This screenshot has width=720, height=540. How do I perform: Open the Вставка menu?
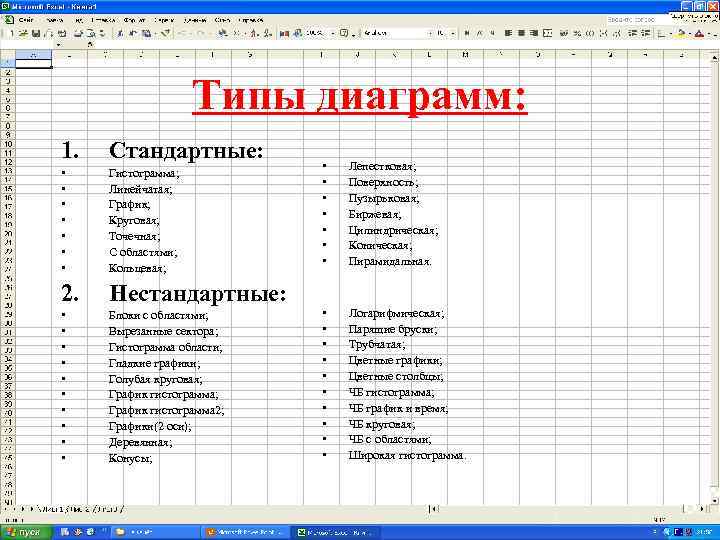point(103,20)
